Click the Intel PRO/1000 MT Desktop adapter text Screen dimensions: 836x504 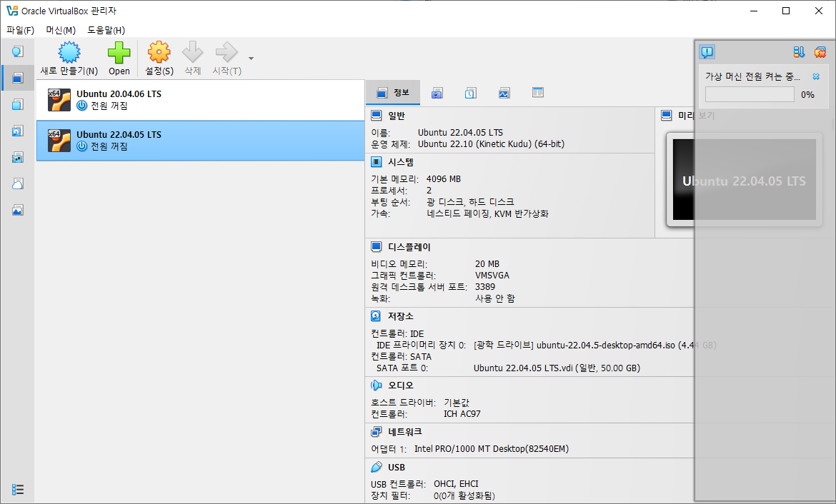point(492,449)
